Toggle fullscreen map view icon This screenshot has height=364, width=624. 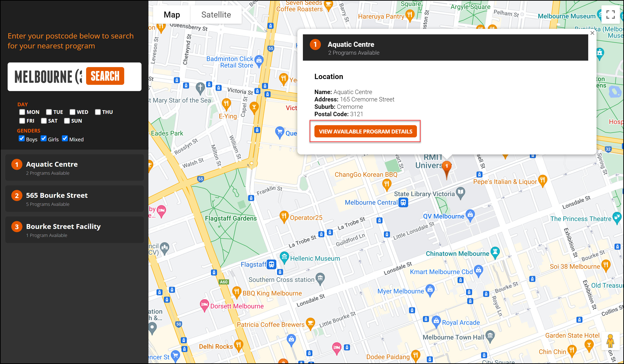[x=610, y=15]
